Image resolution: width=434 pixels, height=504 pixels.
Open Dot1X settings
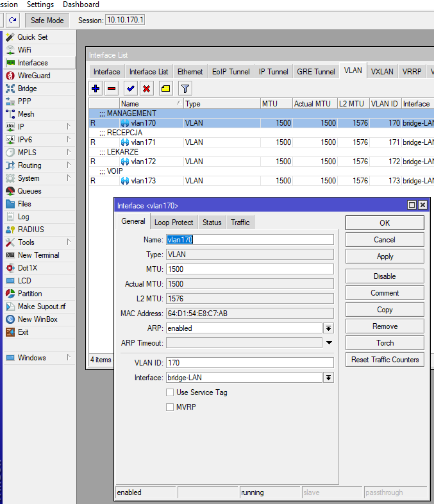(40, 268)
